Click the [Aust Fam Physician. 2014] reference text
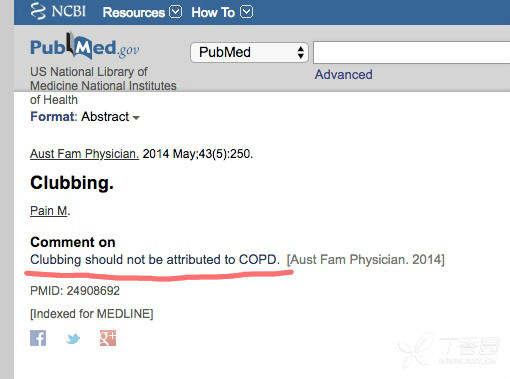Viewport: 510px width, 379px height. (x=366, y=259)
